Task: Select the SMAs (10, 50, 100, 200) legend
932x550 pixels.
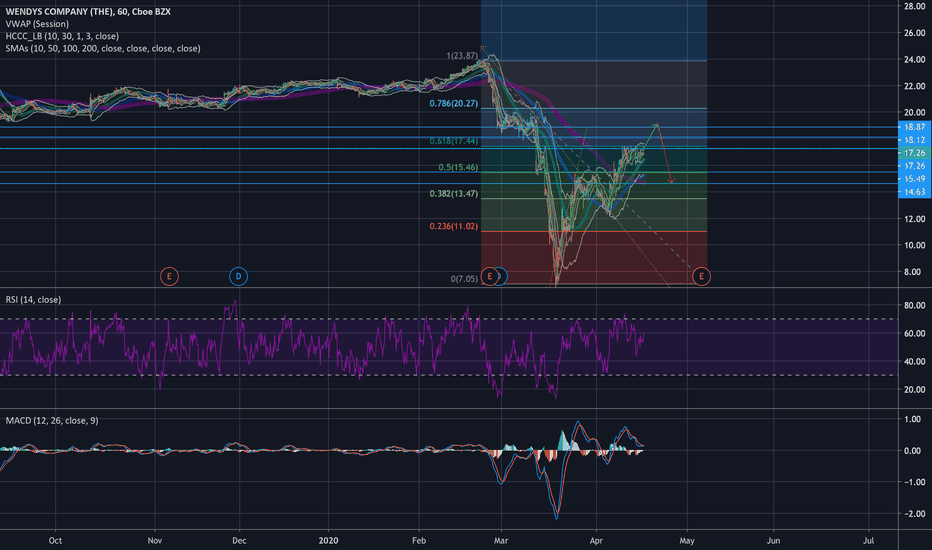Action: (103, 49)
